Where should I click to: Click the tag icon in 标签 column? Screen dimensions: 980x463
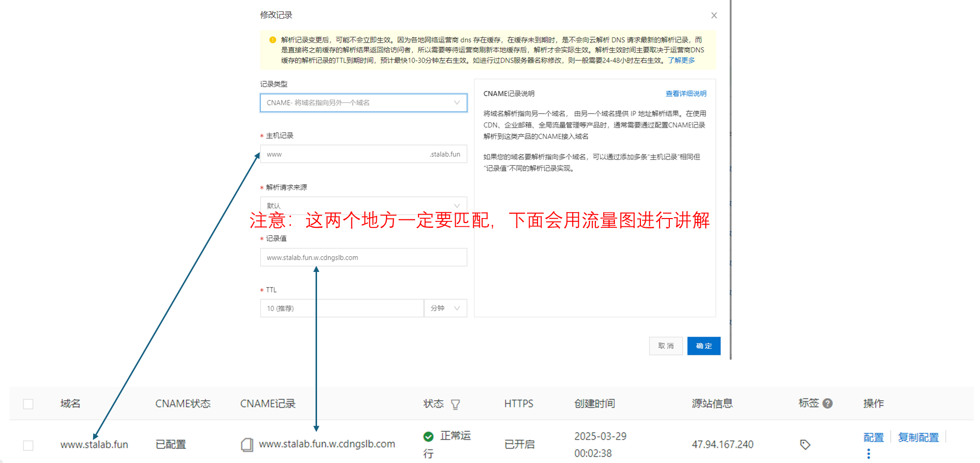pos(805,444)
